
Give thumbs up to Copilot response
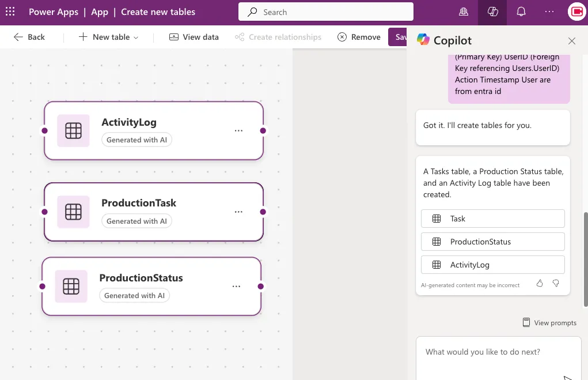(540, 283)
